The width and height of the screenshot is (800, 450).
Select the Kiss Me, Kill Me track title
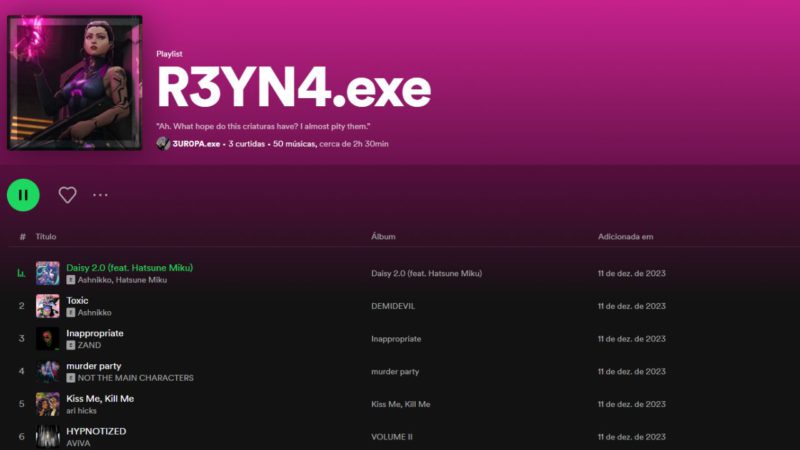(x=100, y=398)
